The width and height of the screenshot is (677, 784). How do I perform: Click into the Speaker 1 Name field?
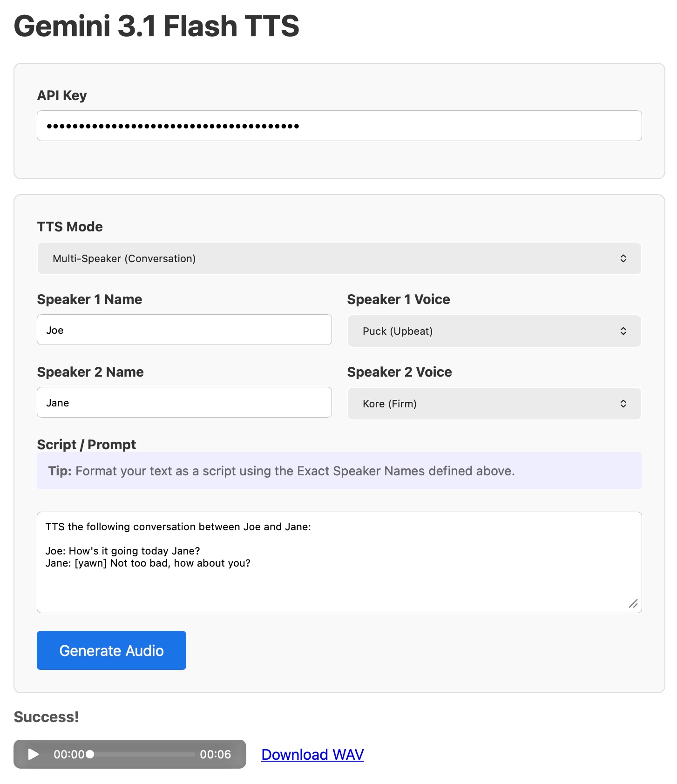click(x=184, y=330)
